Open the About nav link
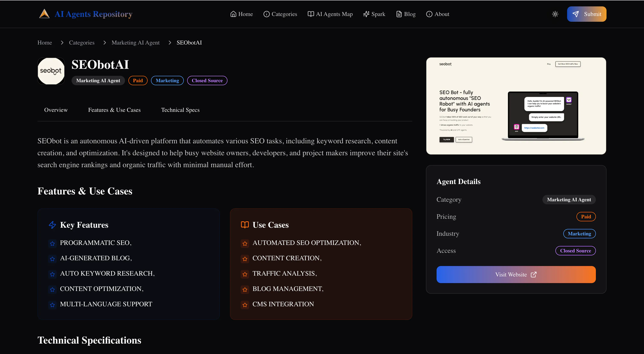 (x=437, y=14)
